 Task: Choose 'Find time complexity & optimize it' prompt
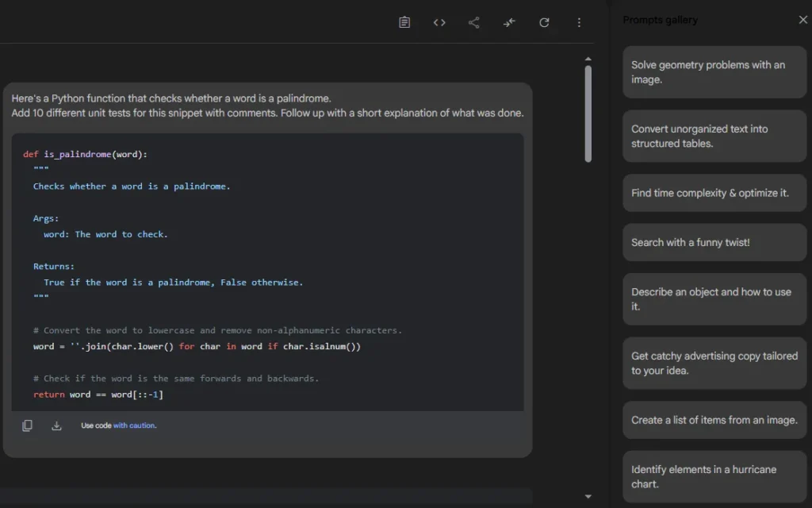714,193
